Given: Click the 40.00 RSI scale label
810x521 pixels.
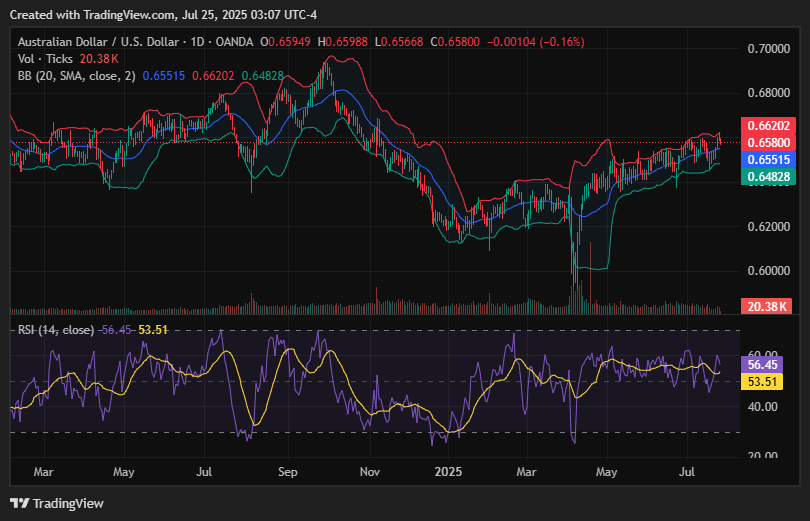Looking at the screenshot, I should click(762, 407).
